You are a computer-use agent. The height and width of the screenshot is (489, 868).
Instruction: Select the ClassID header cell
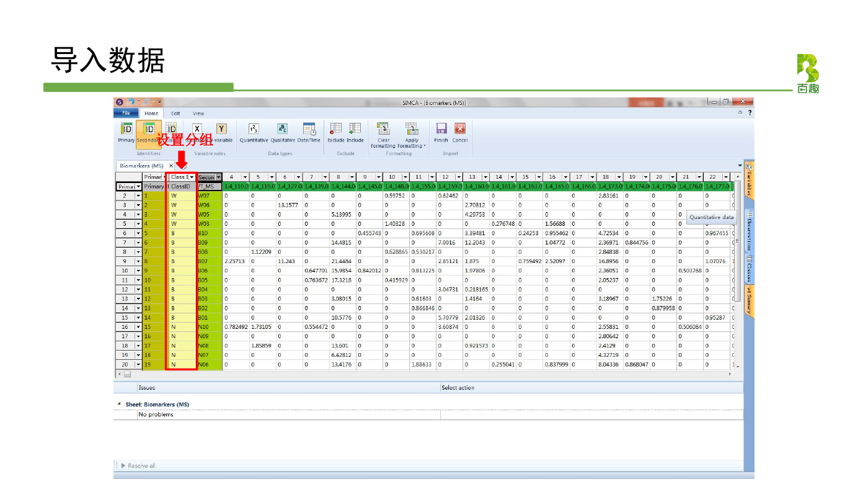(x=181, y=186)
